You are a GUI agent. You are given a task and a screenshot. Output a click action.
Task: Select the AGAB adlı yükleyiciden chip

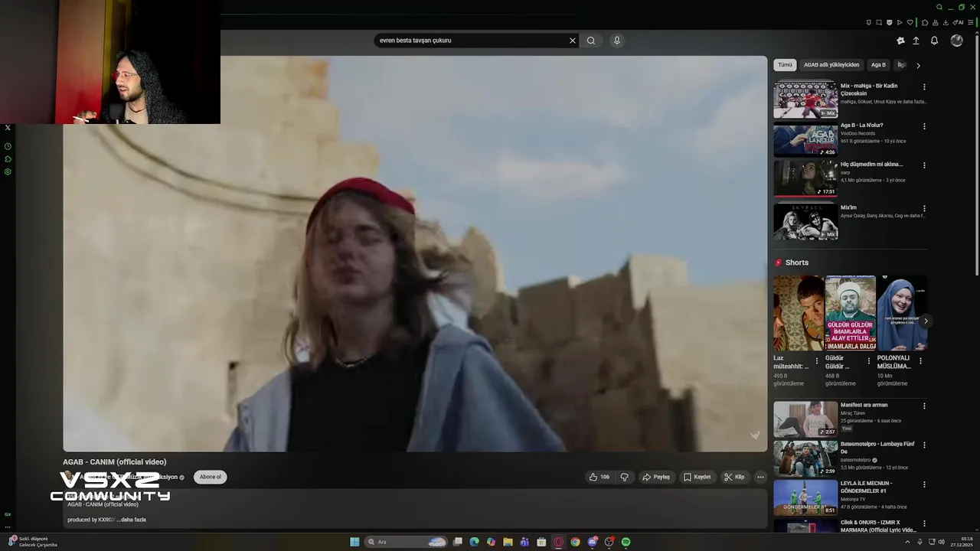831,65
